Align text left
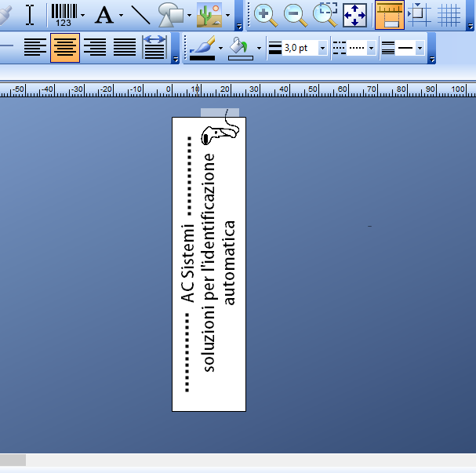Image resolution: width=476 pixels, height=473 pixels. tap(35, 47)
